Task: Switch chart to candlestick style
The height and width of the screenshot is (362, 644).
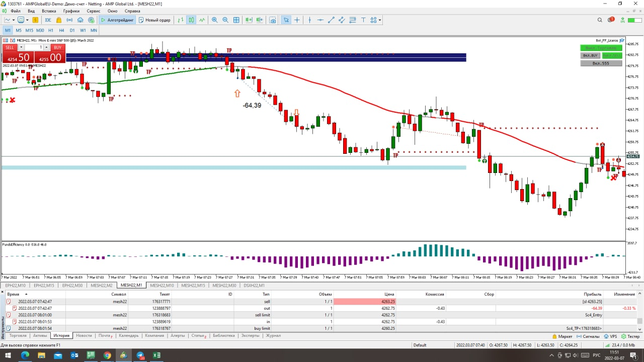Action: pos(191,20)
